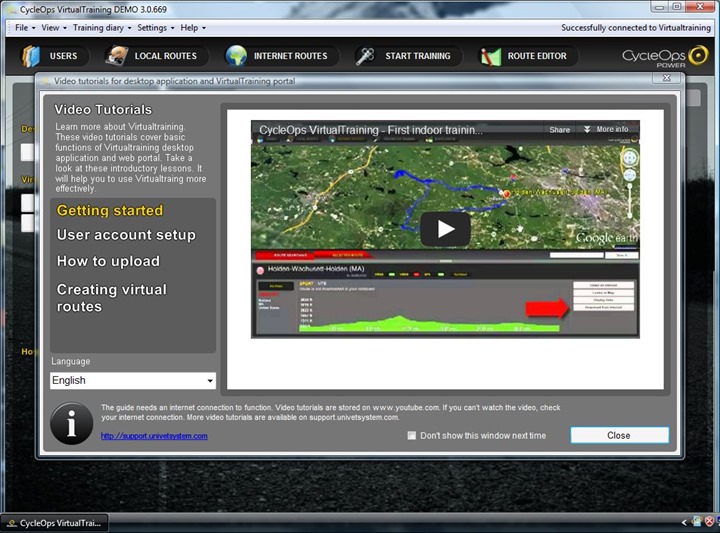Click the Users books icon

click(31, 56)
